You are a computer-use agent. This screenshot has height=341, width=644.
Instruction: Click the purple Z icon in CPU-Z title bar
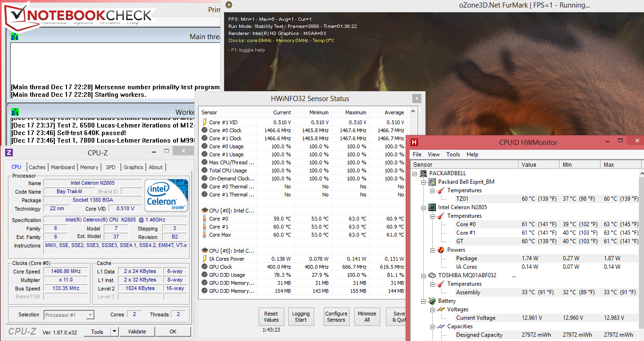[x=9, y=153]
